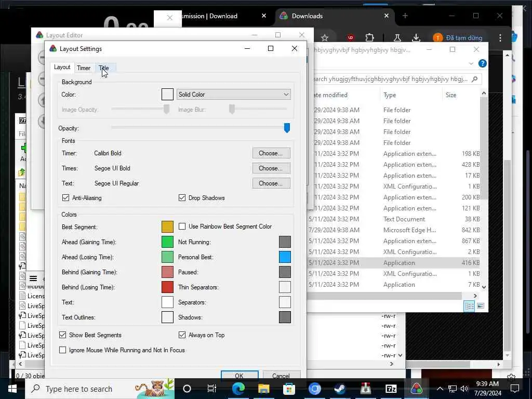Open File Explorer from the taskbar
532x399 pixels.
[x=263, y=389]
